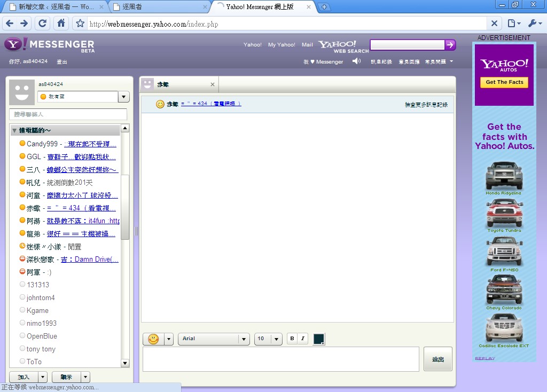Click the Honda Ridgeline truck thumbnail
Image resolution: width=547 pixels, height=392 pixels.
pos(504,176)
